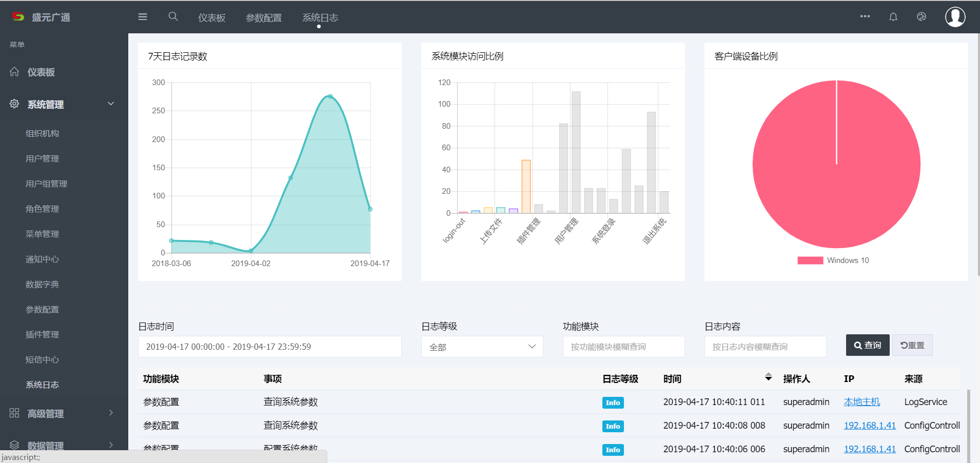Switch to the 仪表板 tab
This screenshot has width=980, height=463.
[x=211, y=17]
